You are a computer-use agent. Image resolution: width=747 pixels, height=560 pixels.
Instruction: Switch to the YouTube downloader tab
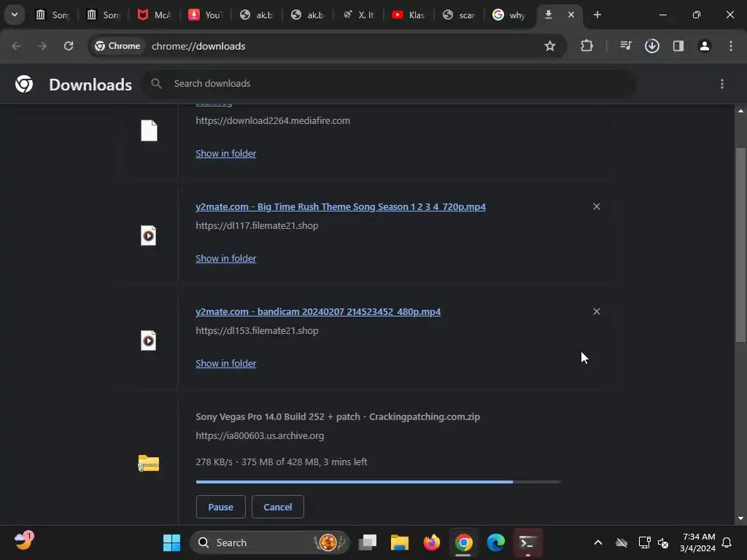tap(206, 15)
